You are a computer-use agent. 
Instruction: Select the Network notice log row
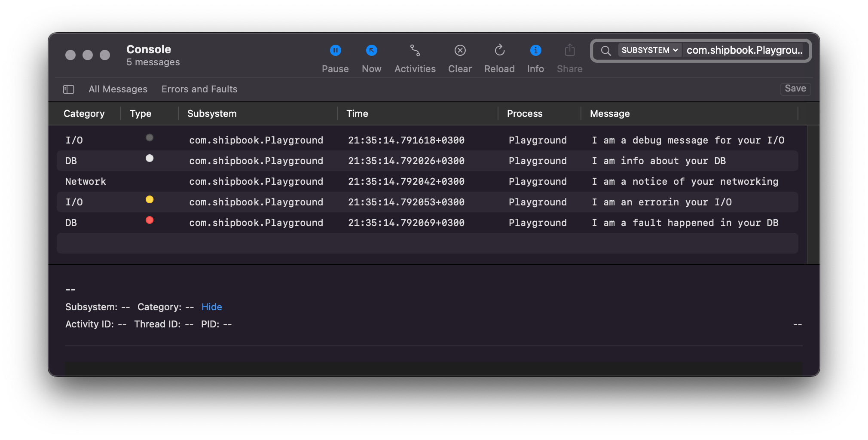(430, 181)
